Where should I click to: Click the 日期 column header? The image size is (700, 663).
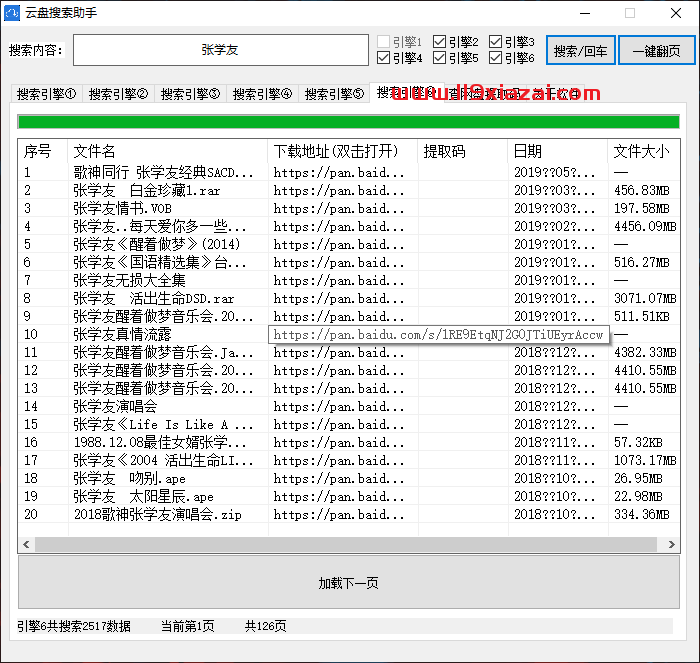[x=558, y=151]
